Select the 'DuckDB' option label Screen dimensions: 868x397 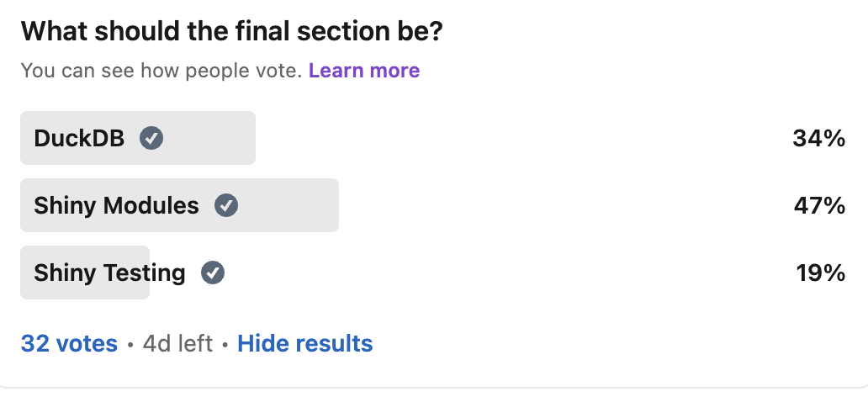pos(79,138)
